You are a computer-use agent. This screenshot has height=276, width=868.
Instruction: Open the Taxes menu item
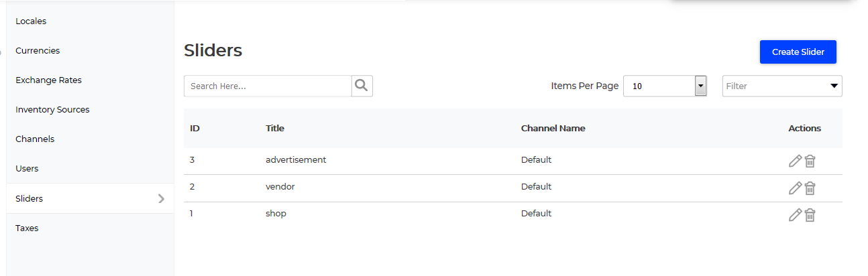[x=27, y=228]
